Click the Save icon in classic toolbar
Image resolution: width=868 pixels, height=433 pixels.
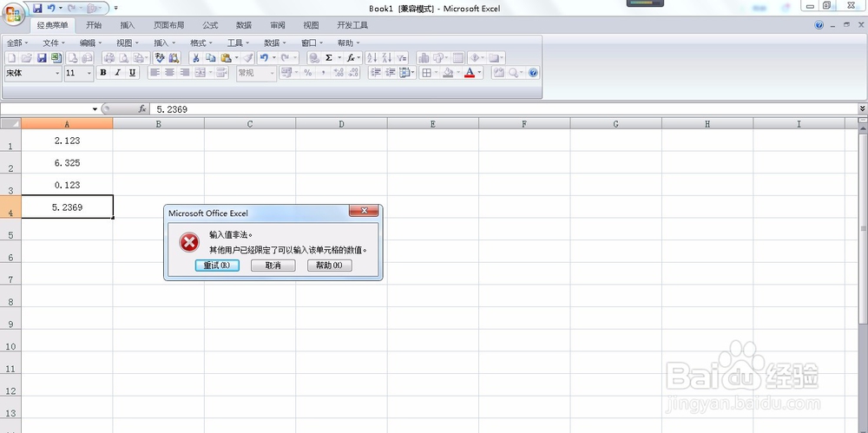coord(42,57)
